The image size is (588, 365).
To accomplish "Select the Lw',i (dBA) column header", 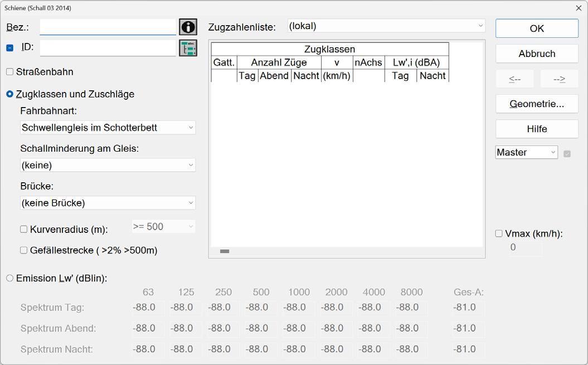I will (417, 62).
